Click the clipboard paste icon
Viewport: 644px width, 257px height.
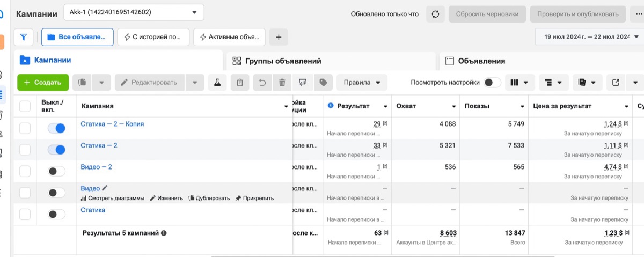point(240,83)
